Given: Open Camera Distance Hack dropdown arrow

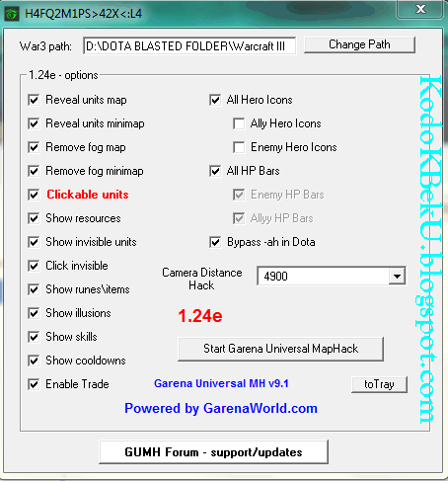Looking at the screenshot, I should coord(397,277).
